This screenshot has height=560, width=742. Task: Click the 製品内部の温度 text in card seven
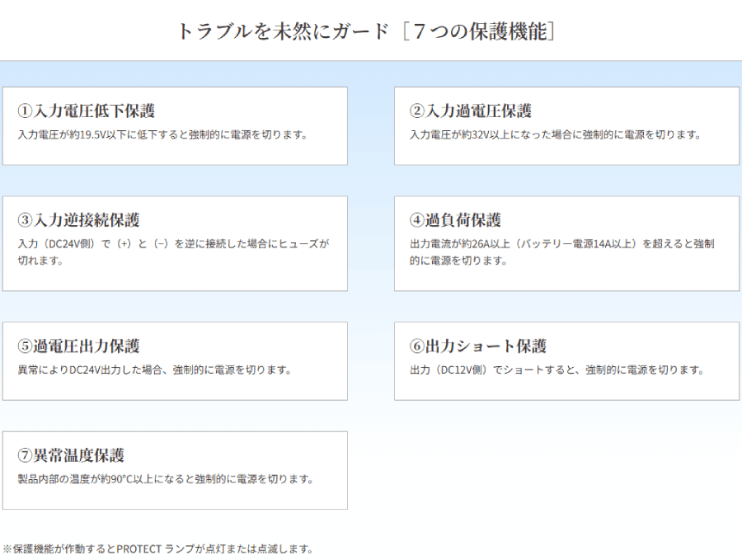point(53,479)
